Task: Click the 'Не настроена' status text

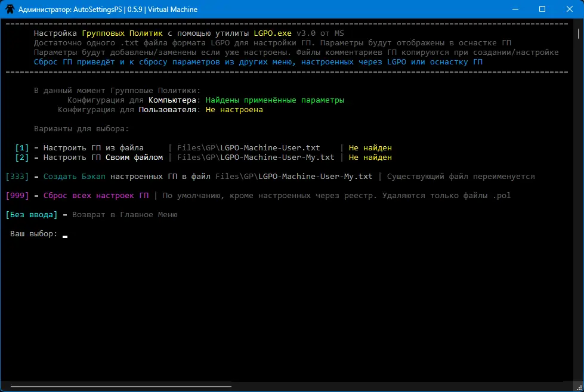Action: click(x=234, y=110)
